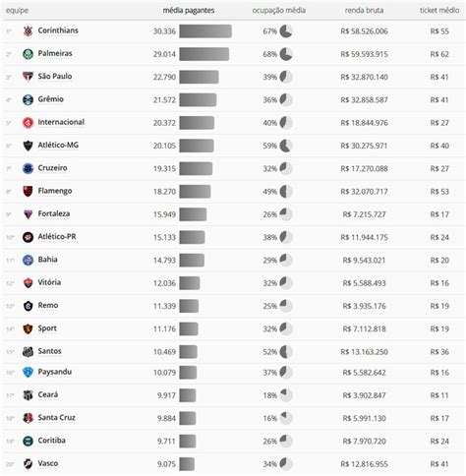Sort by ticket médio column header
Viewport: 466px width, 476px height.
(x=439, y=11)
